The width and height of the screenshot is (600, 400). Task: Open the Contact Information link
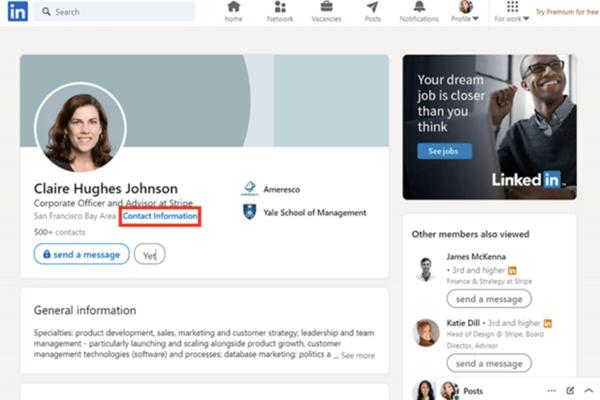coord(160,216)
